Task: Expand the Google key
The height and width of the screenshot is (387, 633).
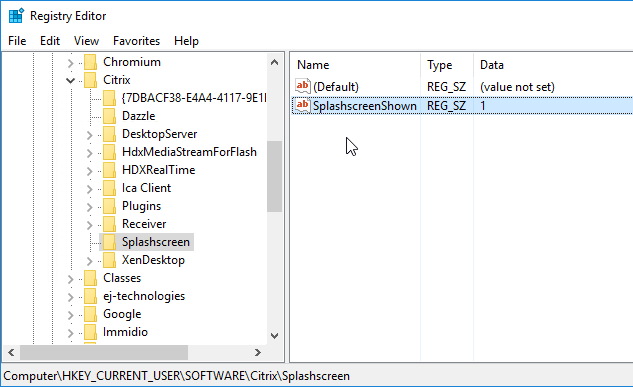Action: point(70,315)
